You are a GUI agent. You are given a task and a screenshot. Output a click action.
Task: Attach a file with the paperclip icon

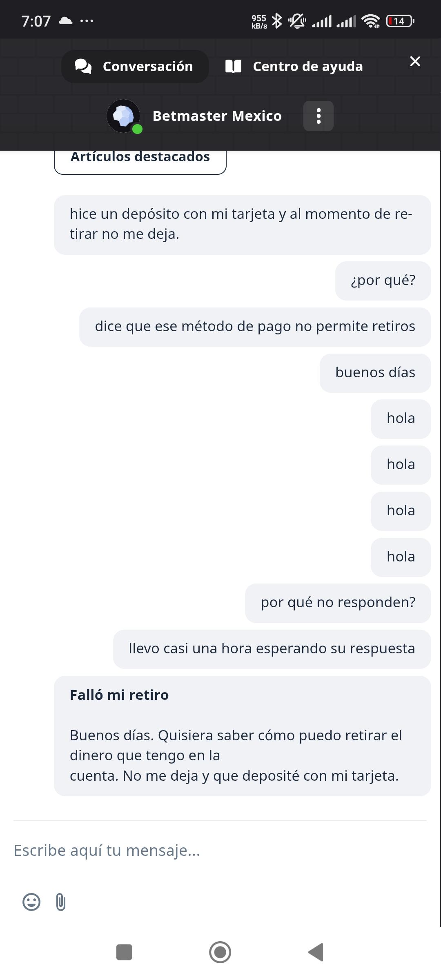(60, 902)
